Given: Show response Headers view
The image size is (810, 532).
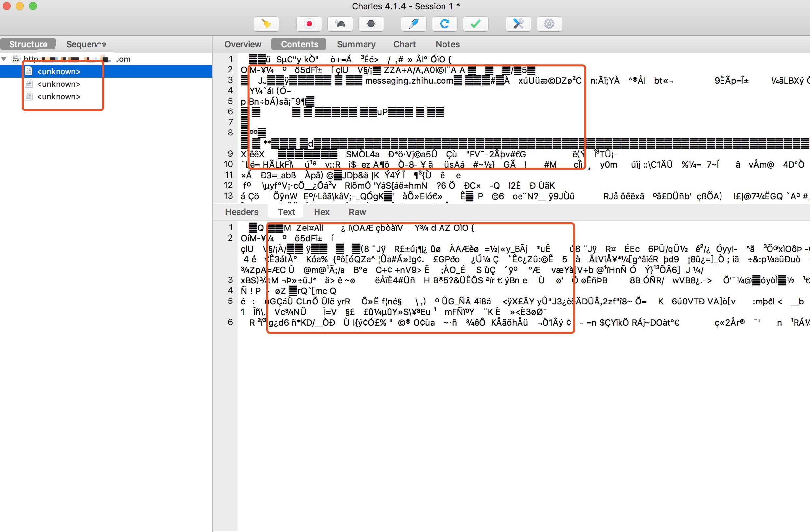Looking at the screenshot, I should [x=241, y=212].
